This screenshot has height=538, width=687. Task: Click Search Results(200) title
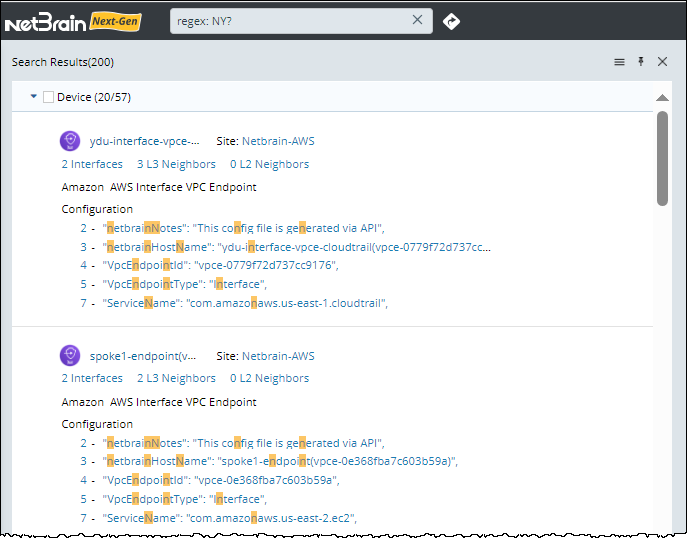[x=63, y=62]
